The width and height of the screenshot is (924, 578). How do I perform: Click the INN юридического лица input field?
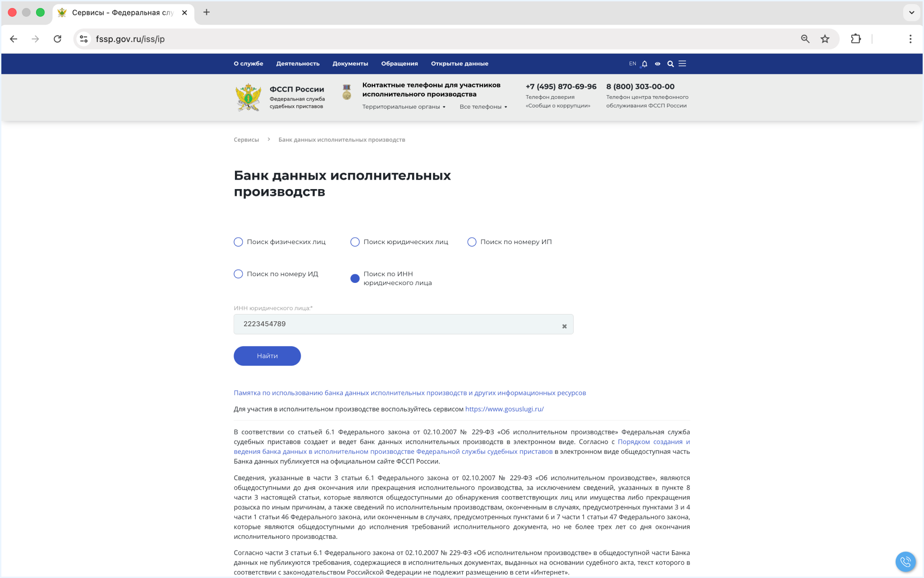(x=397, y=324)
